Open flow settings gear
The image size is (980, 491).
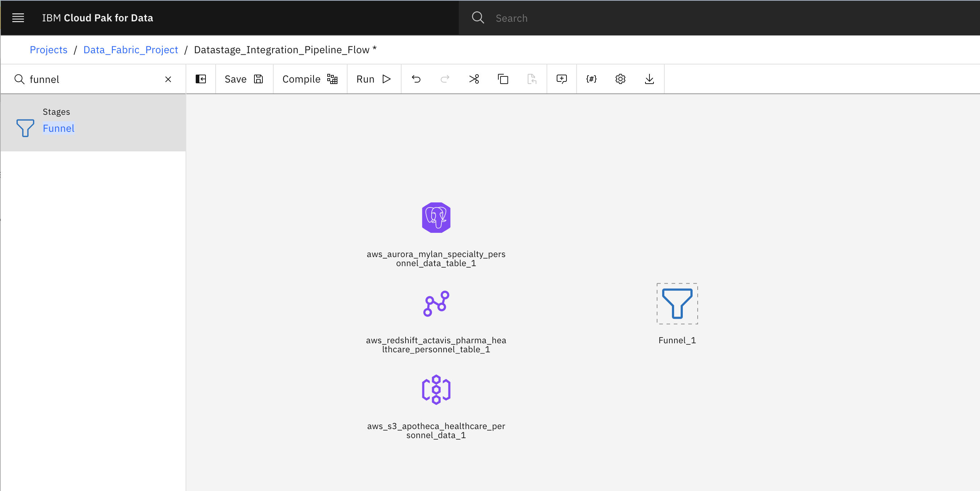pos(620,79)
